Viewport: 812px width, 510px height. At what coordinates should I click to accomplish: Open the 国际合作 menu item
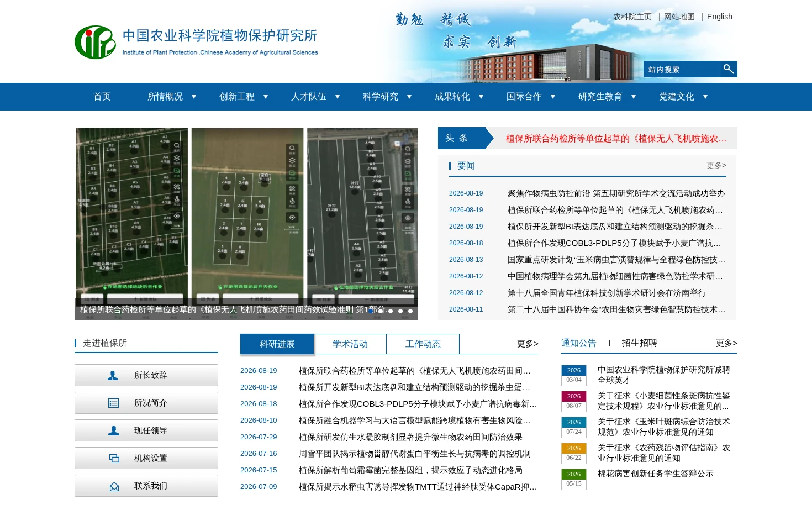point(524,97)
